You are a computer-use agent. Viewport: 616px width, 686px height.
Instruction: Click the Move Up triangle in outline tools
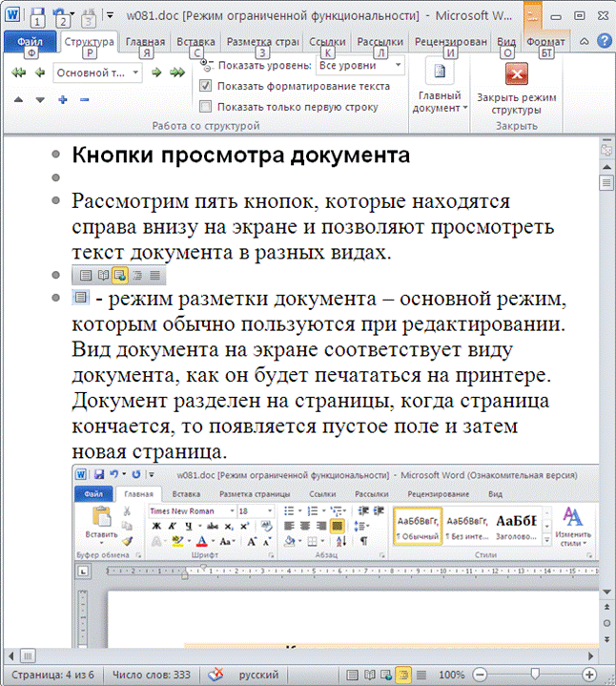coord(18,100)
